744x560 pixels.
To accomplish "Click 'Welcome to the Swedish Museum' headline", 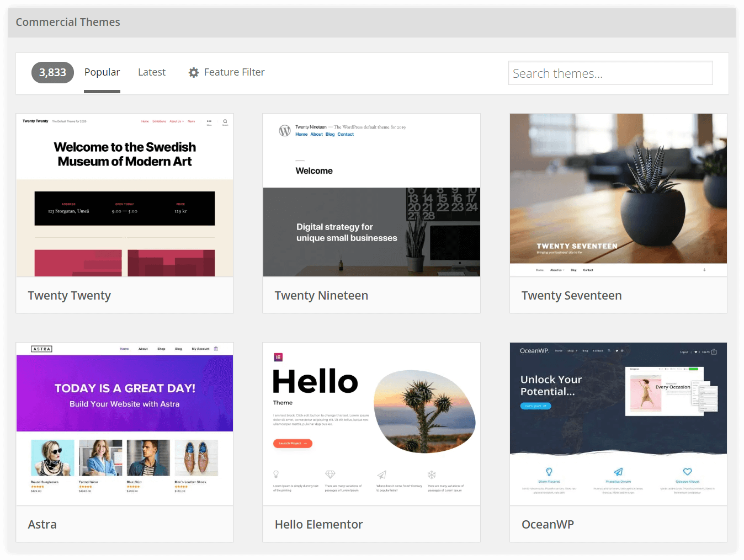I will pos(125,154).
